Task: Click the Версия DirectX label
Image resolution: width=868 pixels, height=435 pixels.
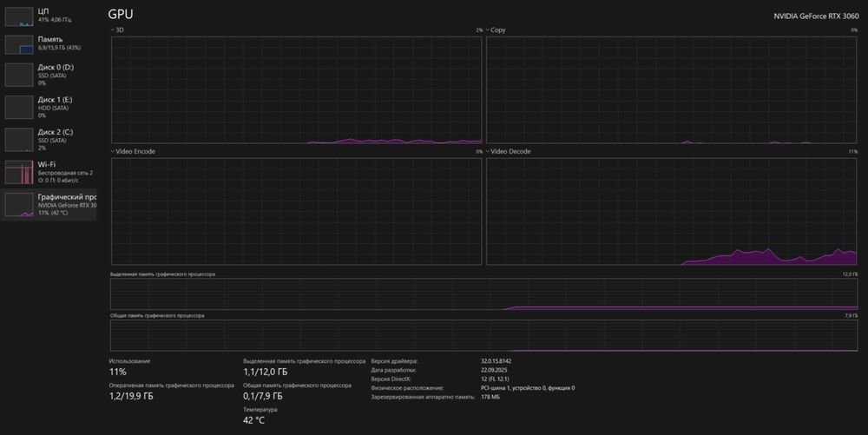Action: [x=391, y=379]
